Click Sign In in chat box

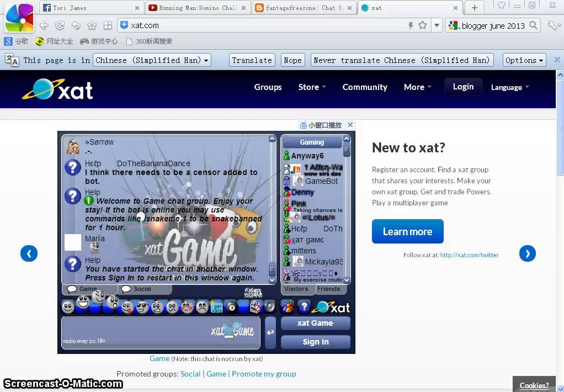coord(316,342)
